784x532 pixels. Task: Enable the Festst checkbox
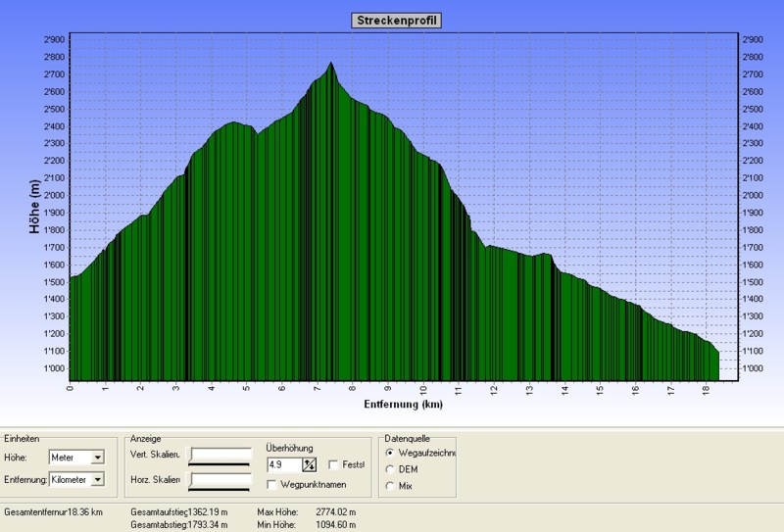[x=334, y=464]
